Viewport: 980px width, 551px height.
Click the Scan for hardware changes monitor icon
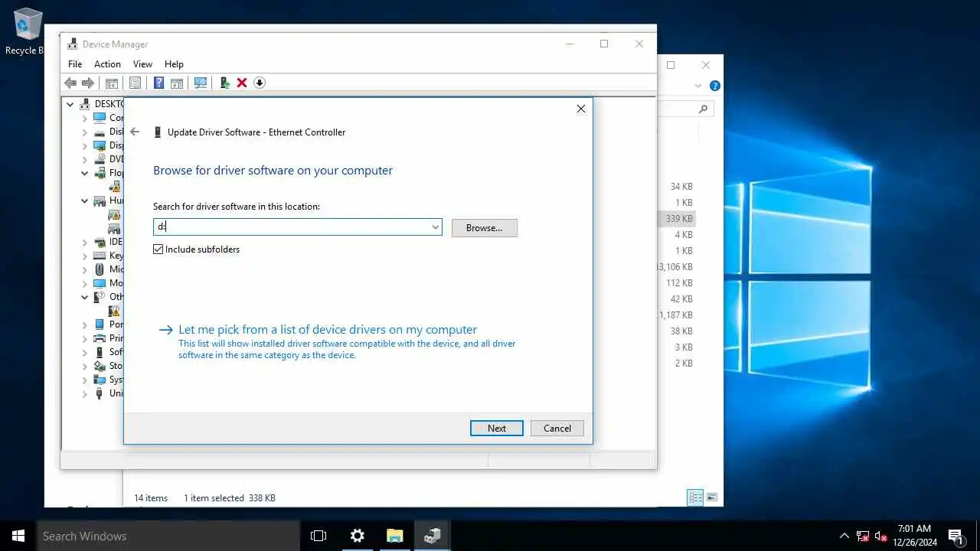tap(201, 83)
